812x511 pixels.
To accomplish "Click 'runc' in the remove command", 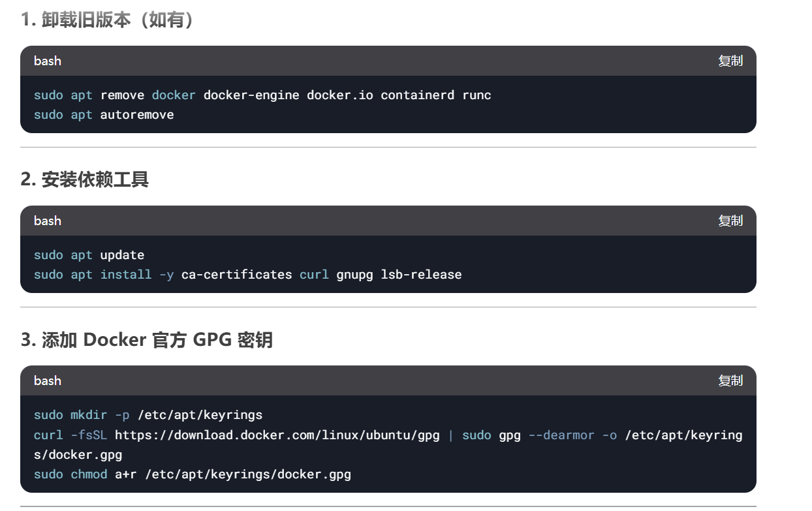I will [x=477, y=95].
